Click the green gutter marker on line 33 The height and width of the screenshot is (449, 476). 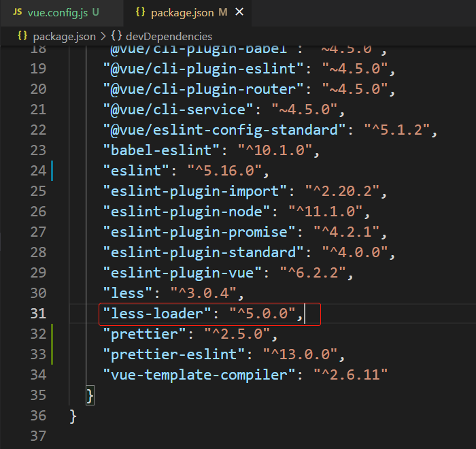tap(51, 354)
